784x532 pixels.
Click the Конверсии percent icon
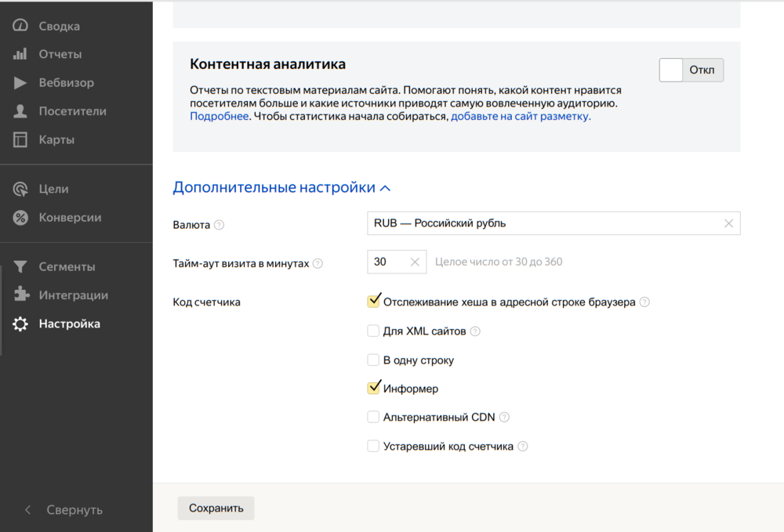tap(20, 218)
